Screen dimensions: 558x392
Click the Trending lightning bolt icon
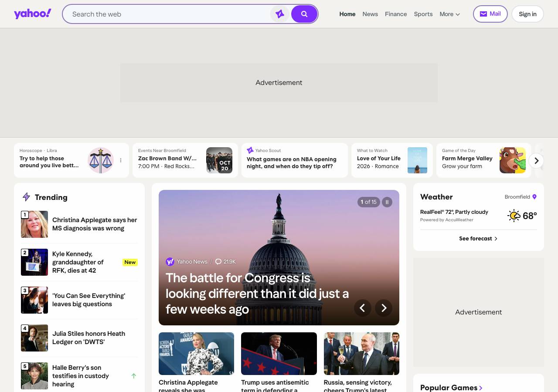click(26, 197)
